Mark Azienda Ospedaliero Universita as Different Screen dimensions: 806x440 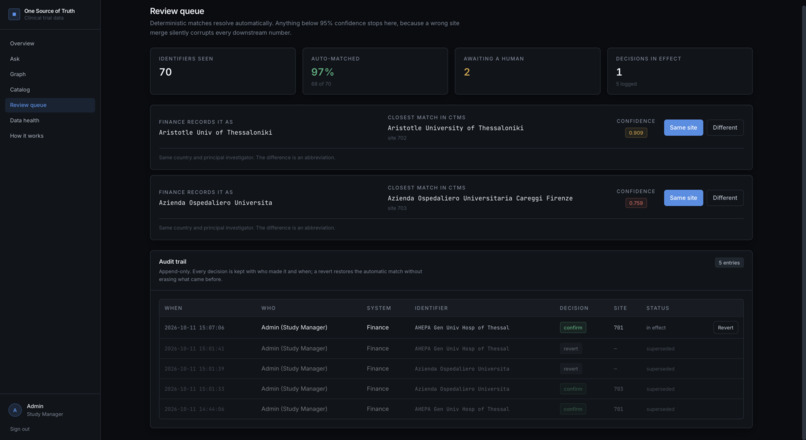[x=725, y=198]
